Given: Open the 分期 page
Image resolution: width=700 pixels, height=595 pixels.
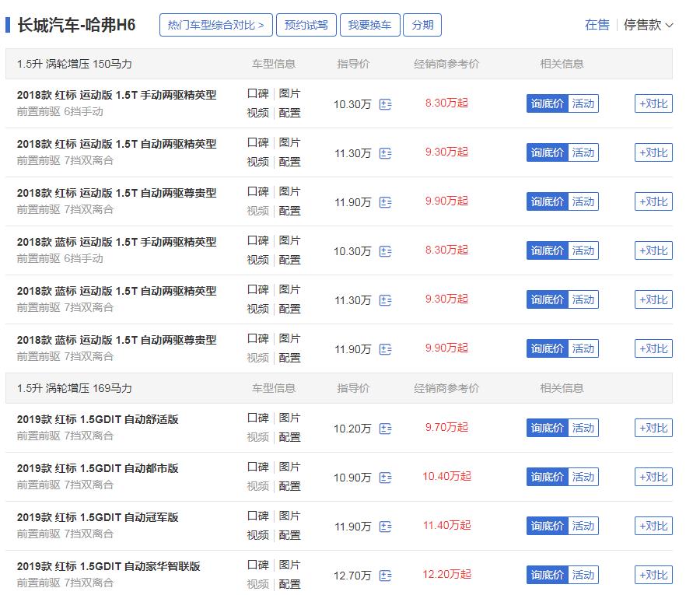Looking at the screenshot, I should (422, 25).
